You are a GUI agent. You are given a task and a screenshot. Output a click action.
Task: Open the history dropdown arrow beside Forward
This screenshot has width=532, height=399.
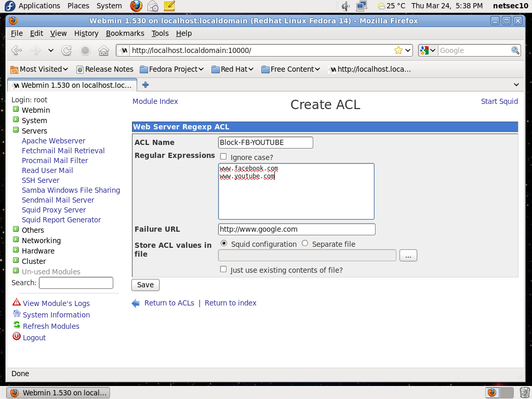[50, 50]
